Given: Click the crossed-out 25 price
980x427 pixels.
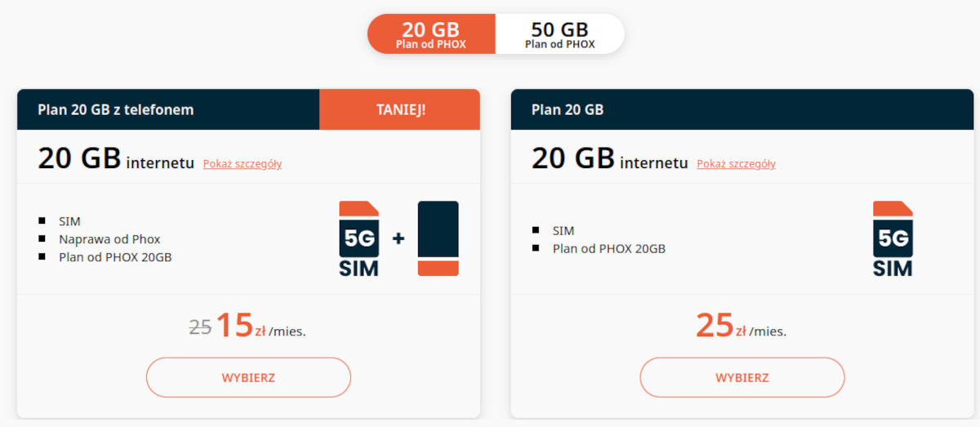Looking at the screenshot, I should (x=200, y=328).
